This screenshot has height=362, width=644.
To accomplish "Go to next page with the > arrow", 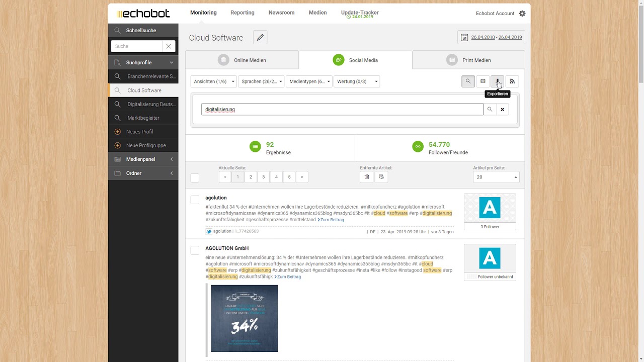I will (302, 177).
